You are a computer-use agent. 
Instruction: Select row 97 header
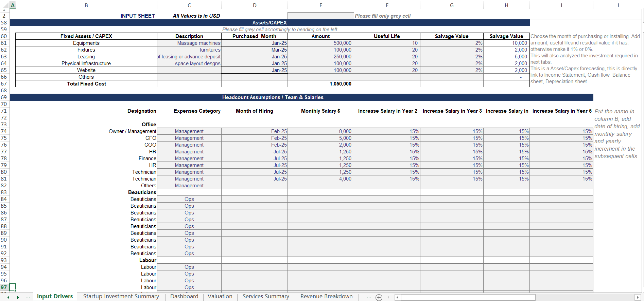click(4, 287)
